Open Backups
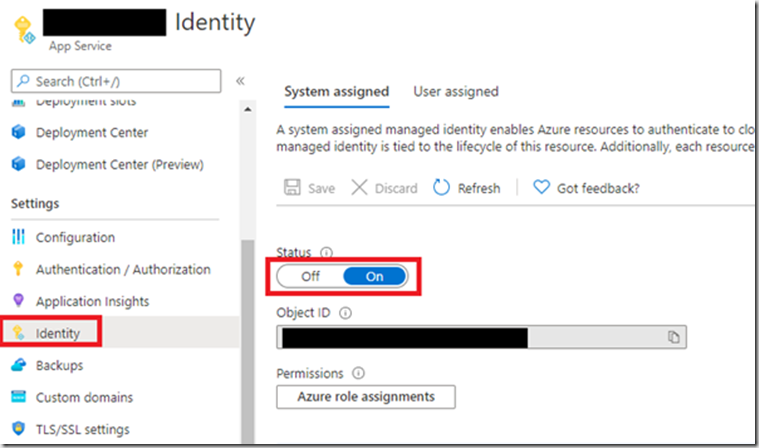 click(x=60, y=365)
